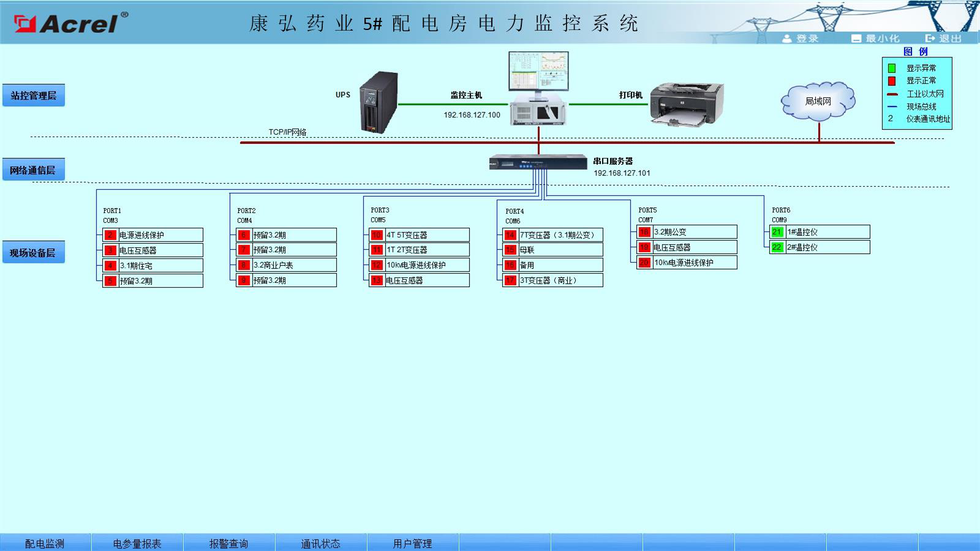Click the 打印机 printer icon
This screenshot has width=980, height=551.
pos(687,105)
